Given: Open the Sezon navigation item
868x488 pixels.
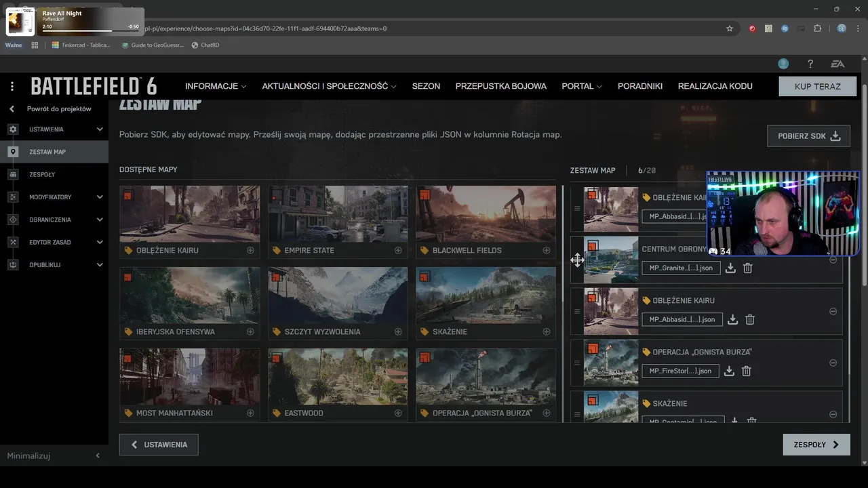Looking at the screenshot, I should tap(426, 86).
